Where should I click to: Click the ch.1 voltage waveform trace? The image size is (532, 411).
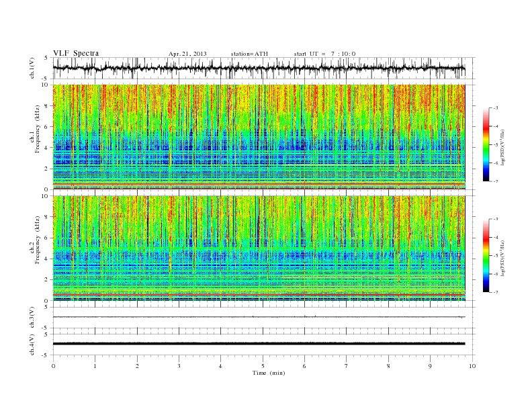pyautogui.click(x=259, y=68)
